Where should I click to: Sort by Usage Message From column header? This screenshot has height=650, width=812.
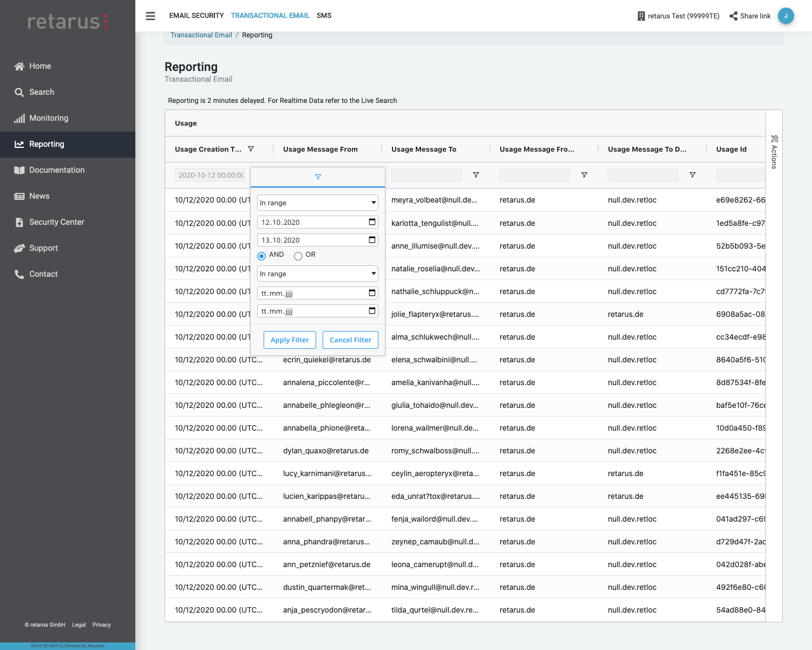(320, 149)
